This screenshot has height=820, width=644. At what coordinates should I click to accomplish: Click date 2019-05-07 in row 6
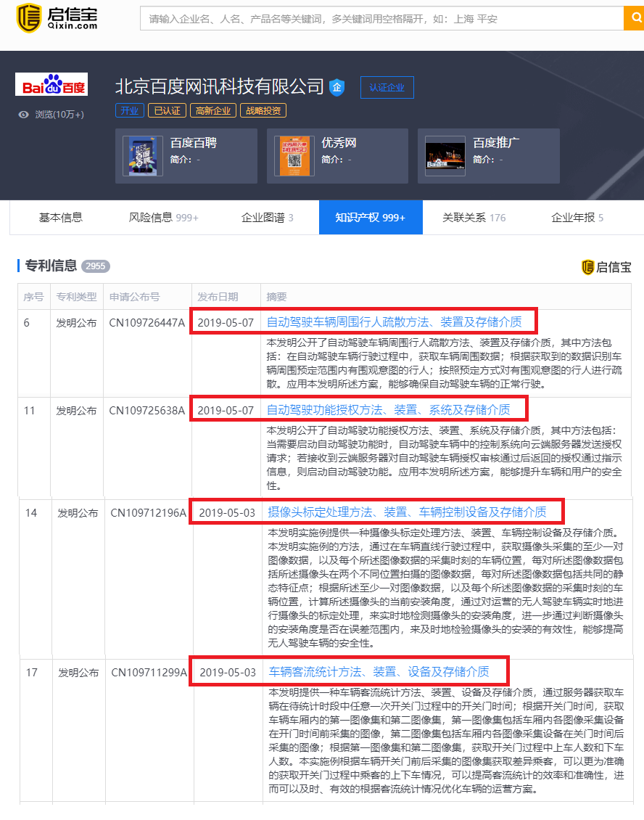click(226, 323)
